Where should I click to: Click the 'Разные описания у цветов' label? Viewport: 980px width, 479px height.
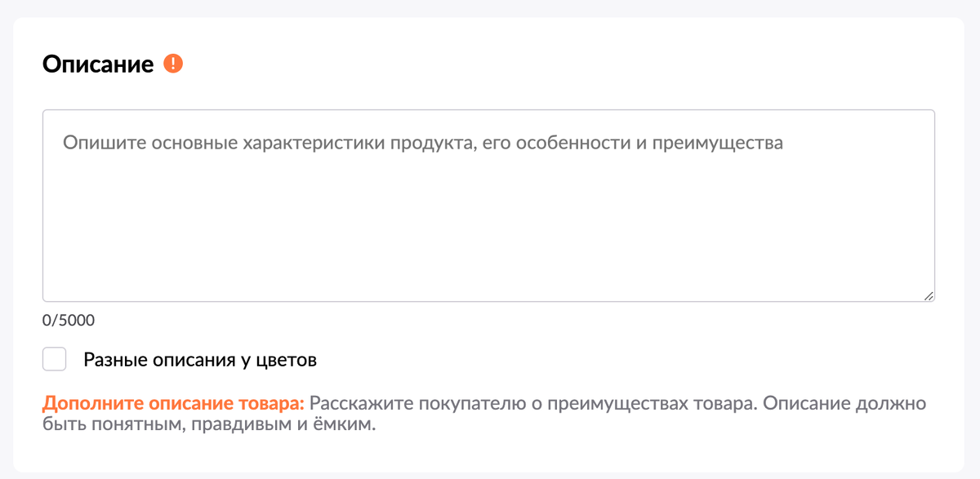(199, 360)
